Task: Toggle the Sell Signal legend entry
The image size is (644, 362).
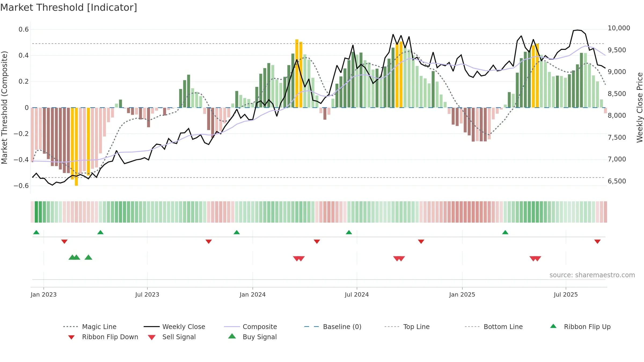Action: tap(172, 337)
